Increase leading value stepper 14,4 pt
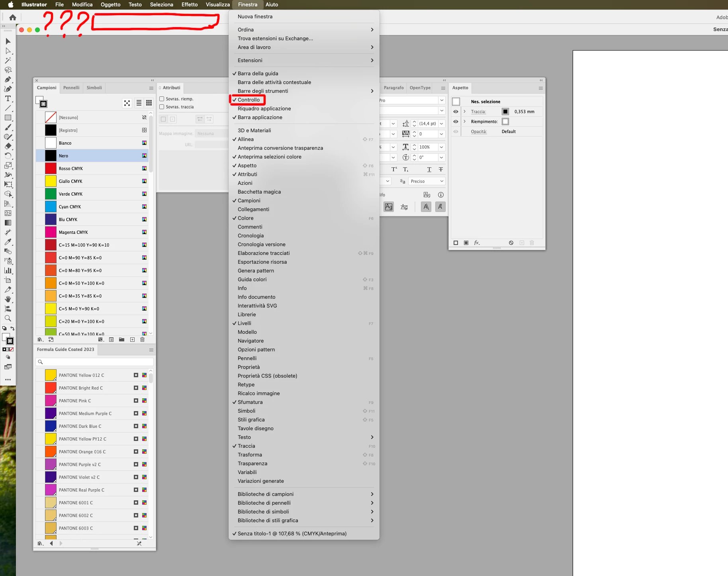 (x=414, y=122)
